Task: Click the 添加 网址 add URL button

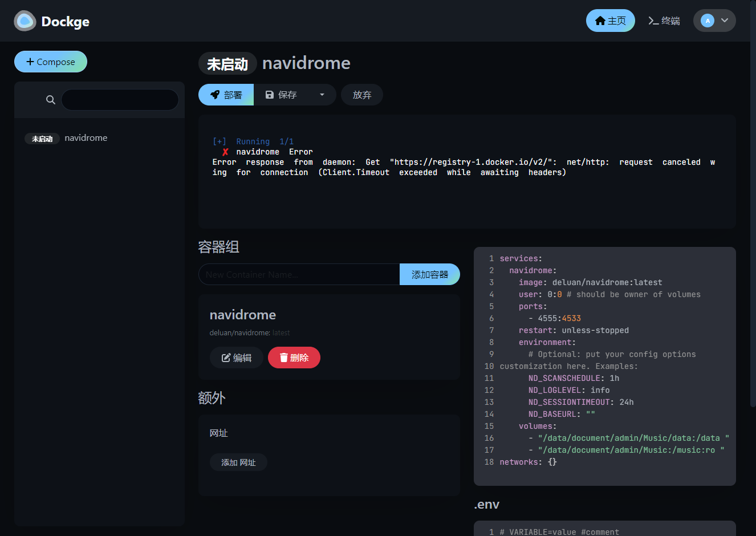Action: pos(238,462)
